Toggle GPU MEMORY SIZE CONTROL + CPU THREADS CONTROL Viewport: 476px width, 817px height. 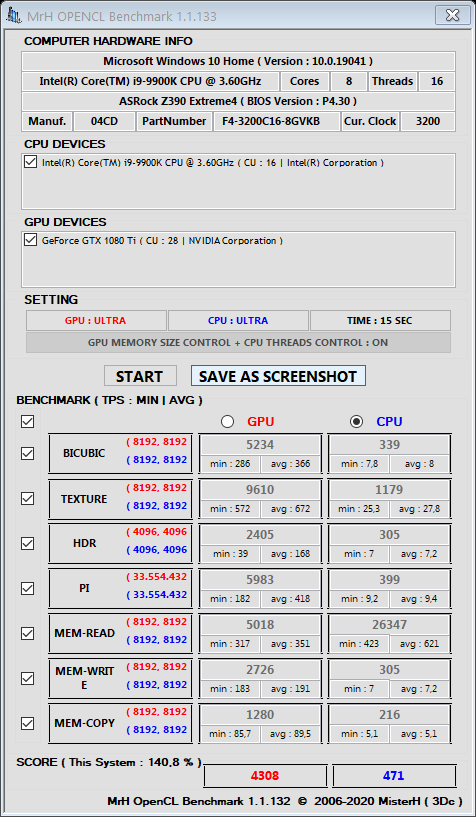[238, 342]
